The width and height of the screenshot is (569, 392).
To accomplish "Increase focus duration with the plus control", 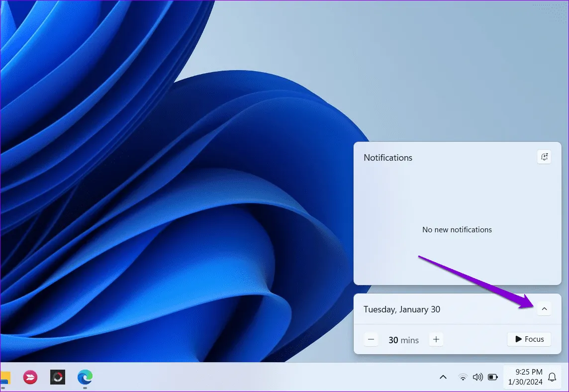I will pos(436,339).
